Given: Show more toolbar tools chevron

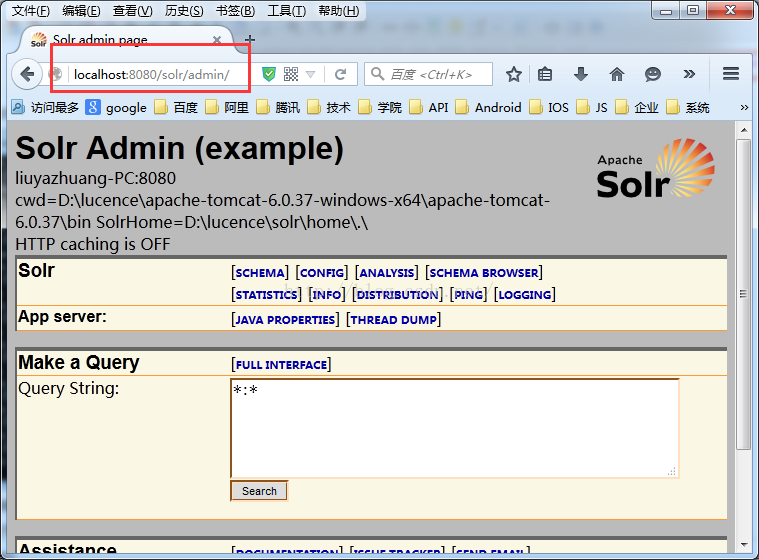Looking at the screenshot, I should pyautogui.click(x=689, y=74).
